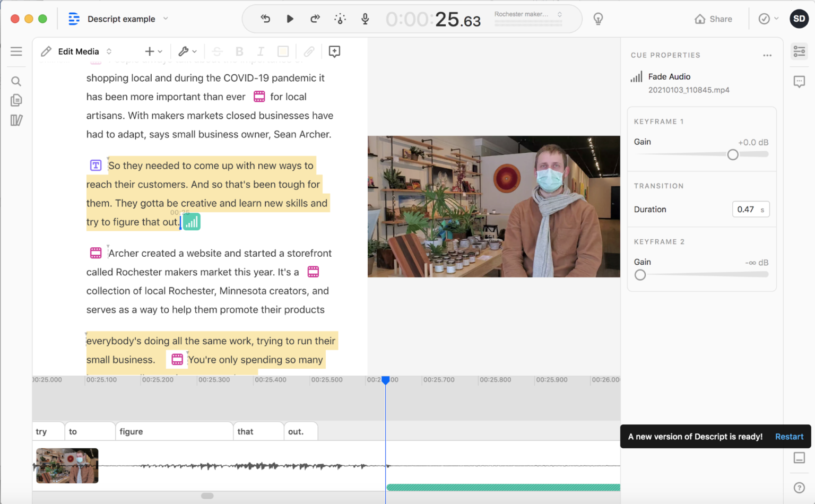Screen dimensions: 815x504
Task: Open the checkmark sync status dropdown
Action: tap(768, 19)
